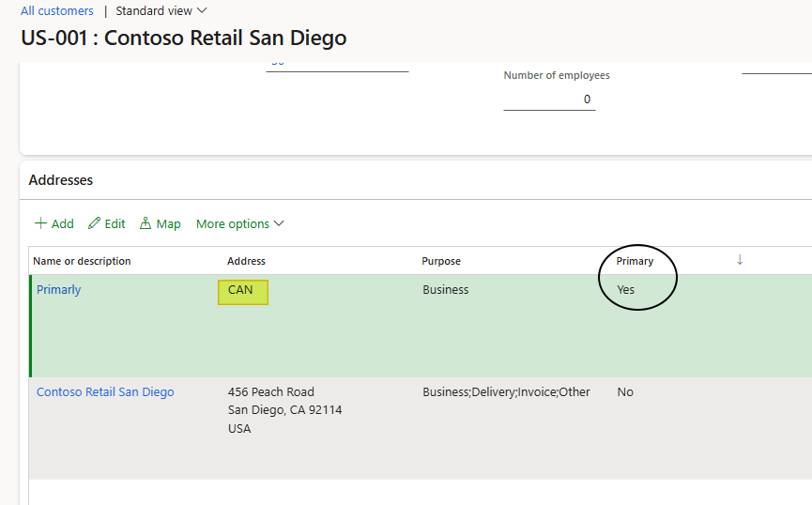Click the Number of employees field
The image size is (812, 505).
coord(549,99)
